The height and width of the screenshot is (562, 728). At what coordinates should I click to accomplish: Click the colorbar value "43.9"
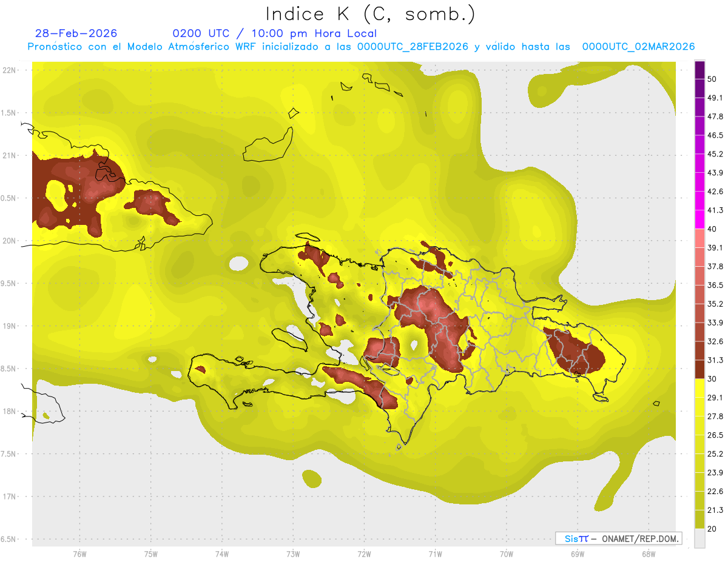715,173
